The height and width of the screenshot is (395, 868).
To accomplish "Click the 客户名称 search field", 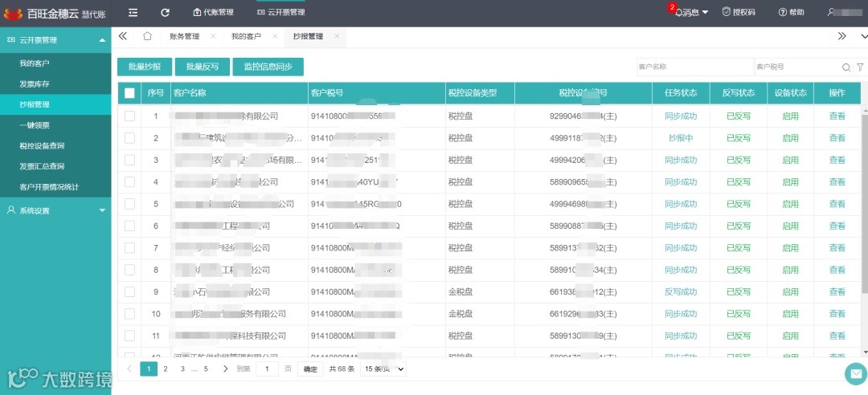I will pyautogui.click(x=694, y=67).
